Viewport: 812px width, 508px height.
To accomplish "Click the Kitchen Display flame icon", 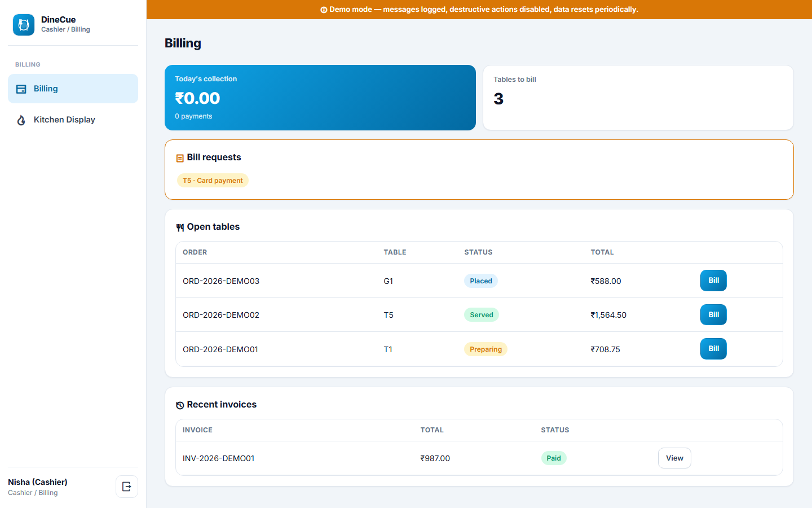I will 21,120.
